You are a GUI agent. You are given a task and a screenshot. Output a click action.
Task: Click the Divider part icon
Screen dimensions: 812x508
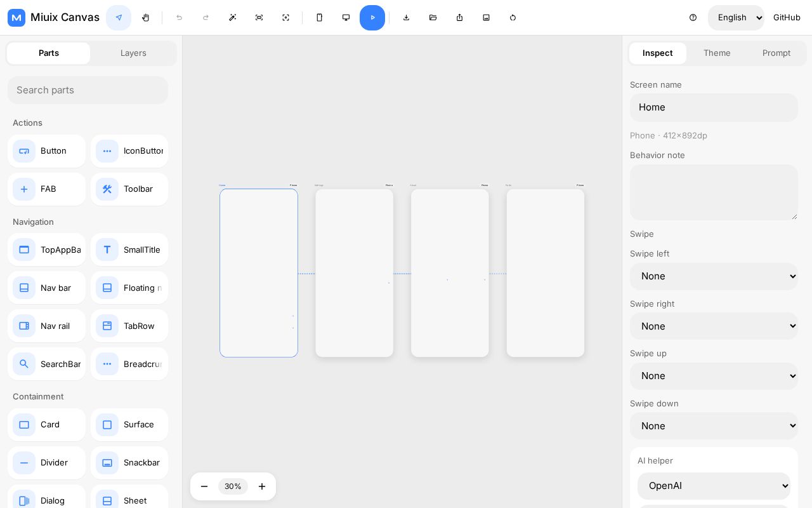pyautogui.click(x=24, y=463)
